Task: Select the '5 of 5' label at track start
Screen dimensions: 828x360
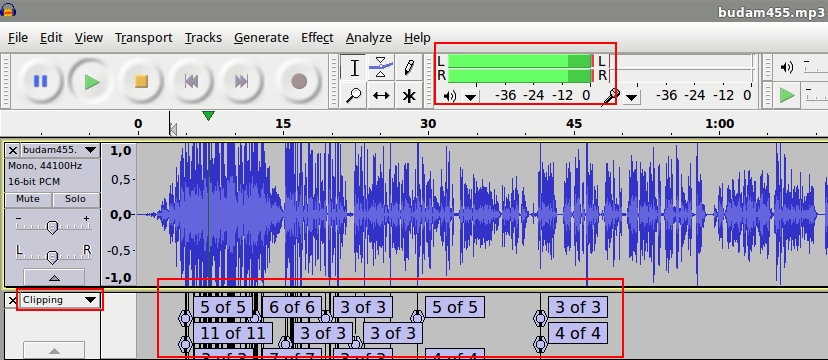Action: coord(223,307)
